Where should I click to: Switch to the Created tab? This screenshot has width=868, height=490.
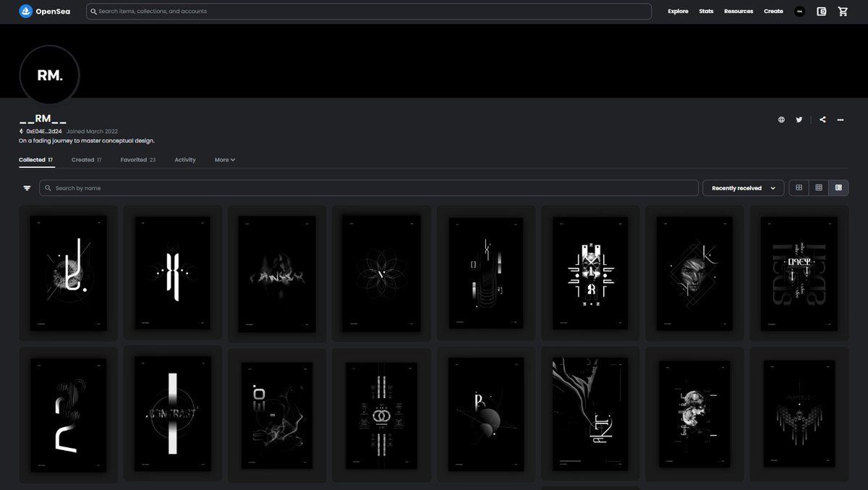85,159
